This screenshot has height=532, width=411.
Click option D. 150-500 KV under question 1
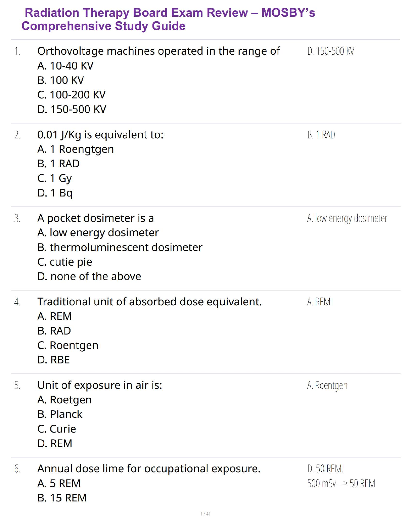pyautogui.click(x=72, y=109)
